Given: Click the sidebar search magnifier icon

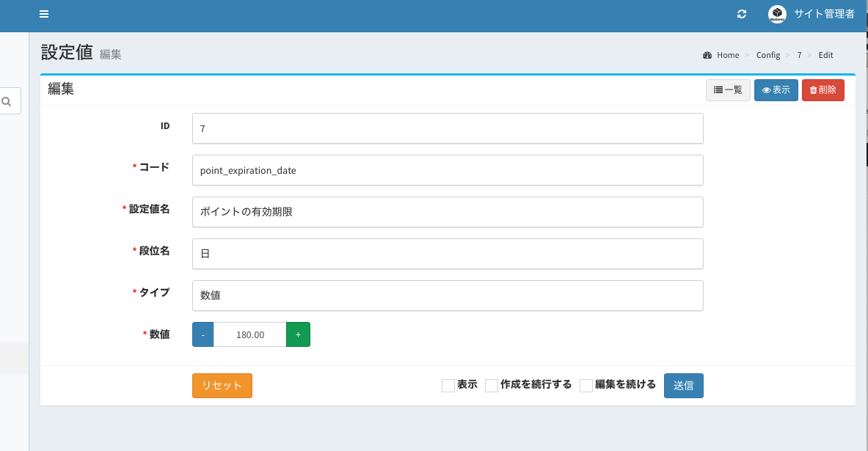Looking at the screenshot, I should click(7, 102).
